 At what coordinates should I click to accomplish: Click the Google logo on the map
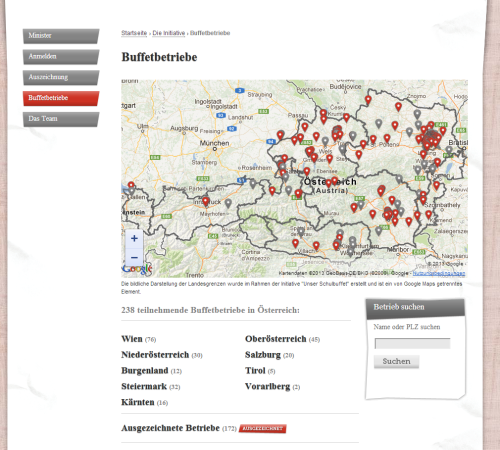coord(137,269)
